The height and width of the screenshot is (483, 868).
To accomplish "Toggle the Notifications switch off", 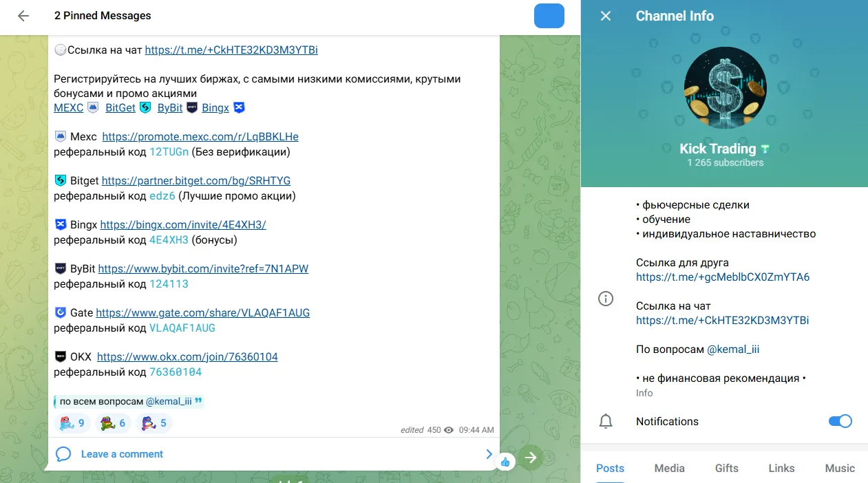I will tap(840, 421).
